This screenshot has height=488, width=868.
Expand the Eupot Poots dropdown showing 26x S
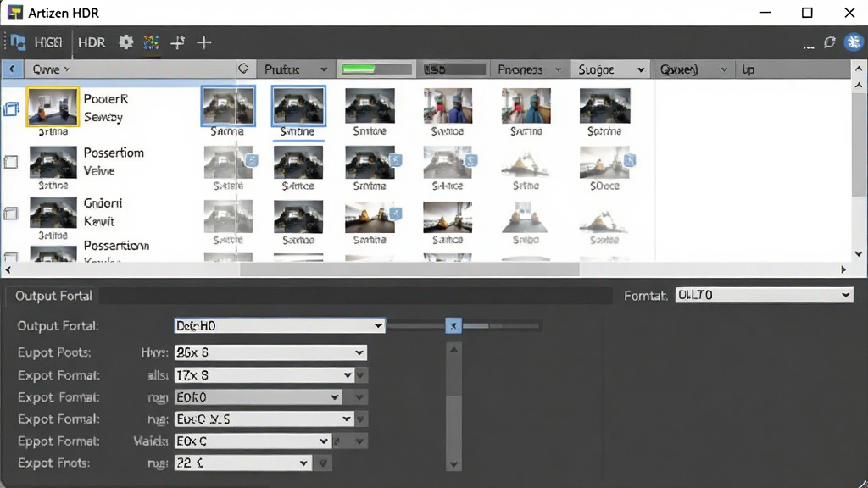click(x=270, y=352)
